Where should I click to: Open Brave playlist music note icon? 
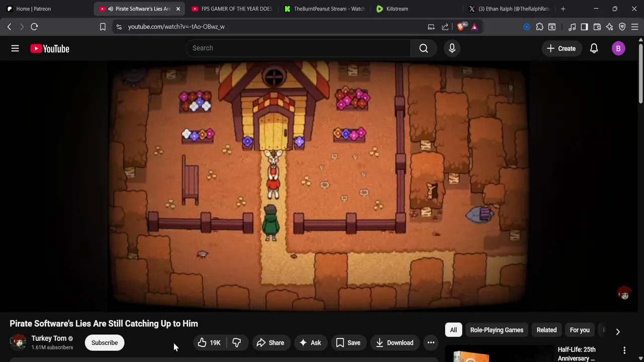572,27
